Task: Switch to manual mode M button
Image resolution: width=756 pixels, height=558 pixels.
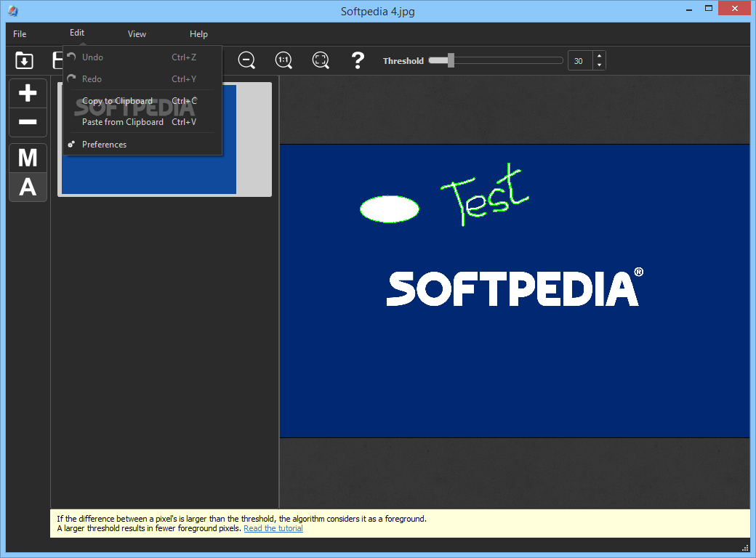Action: (28, 158)
